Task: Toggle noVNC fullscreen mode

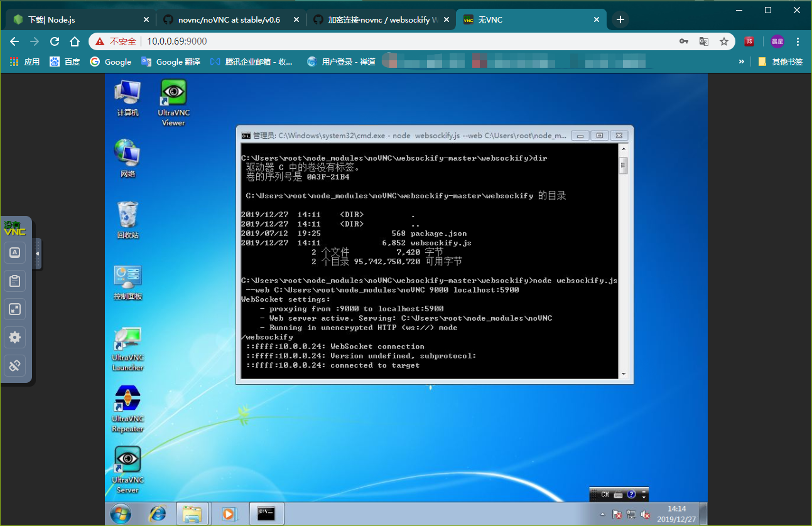Action: (14, 309)
